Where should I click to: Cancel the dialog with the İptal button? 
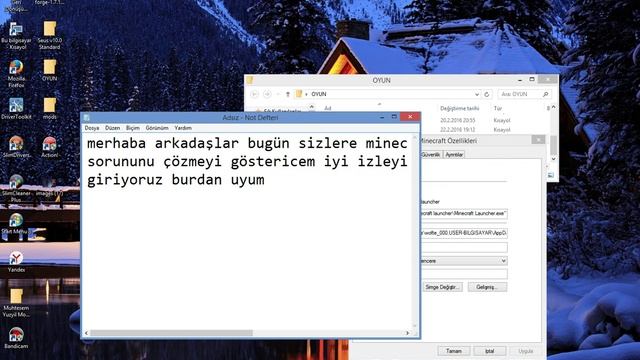[490, 351]
